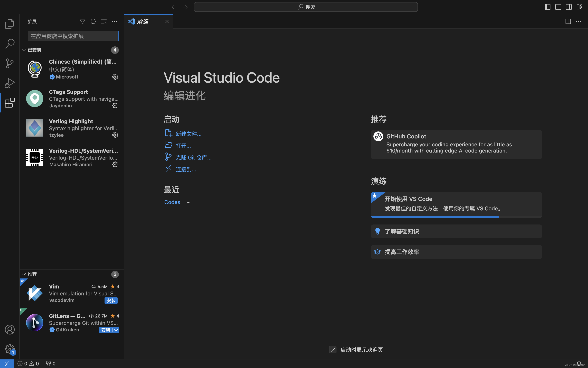Open the recent Codes folder
This screenshot has width=588, height=368.
click(172, 202)
